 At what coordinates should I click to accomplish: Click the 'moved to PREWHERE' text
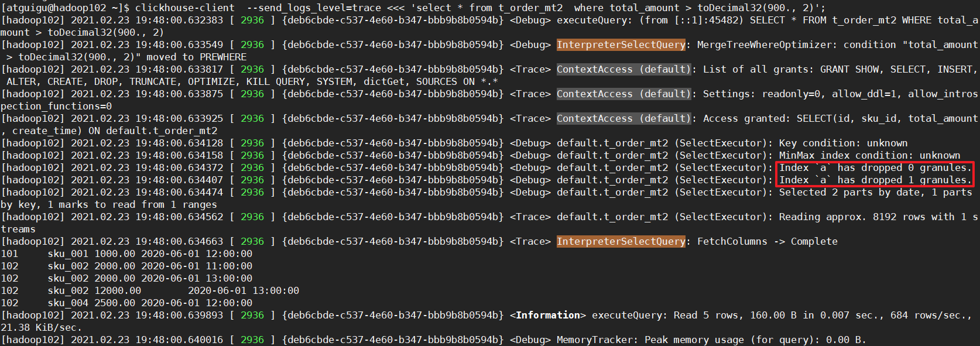point(197,57)
